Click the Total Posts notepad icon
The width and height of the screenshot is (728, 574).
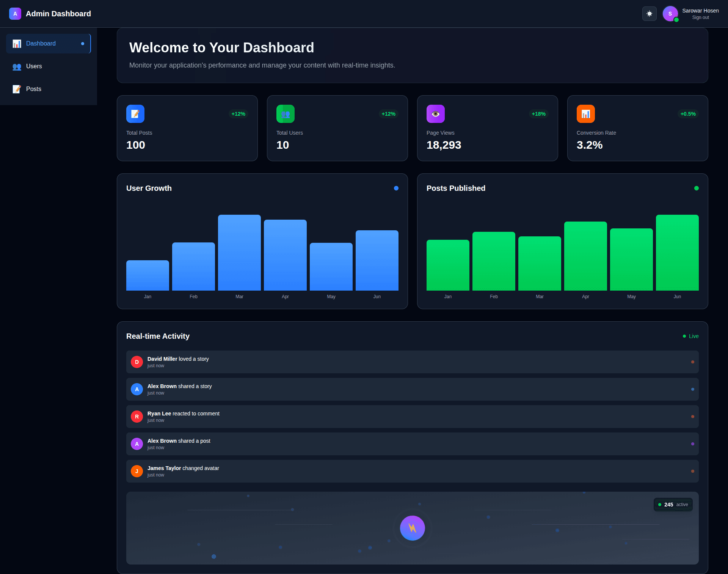pos(135,114)
